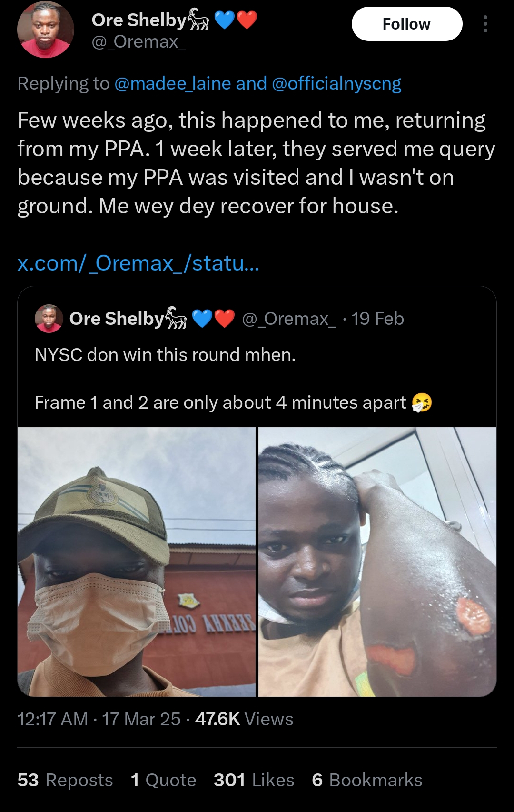Show the 53 Reposts list
This screenshot has height=812, width=514.
(x=65, y=780)
